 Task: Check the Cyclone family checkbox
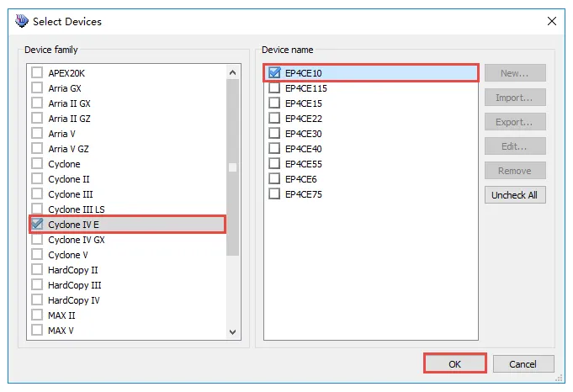37,164
